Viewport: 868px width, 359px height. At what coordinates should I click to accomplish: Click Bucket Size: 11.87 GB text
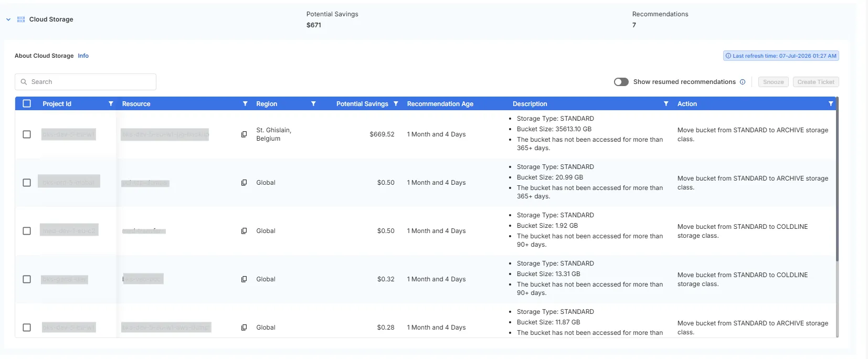point(548,322)
